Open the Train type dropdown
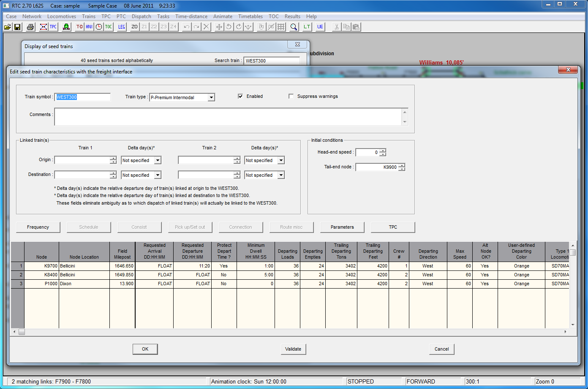 pyautogui.click(x=211, y=97)
